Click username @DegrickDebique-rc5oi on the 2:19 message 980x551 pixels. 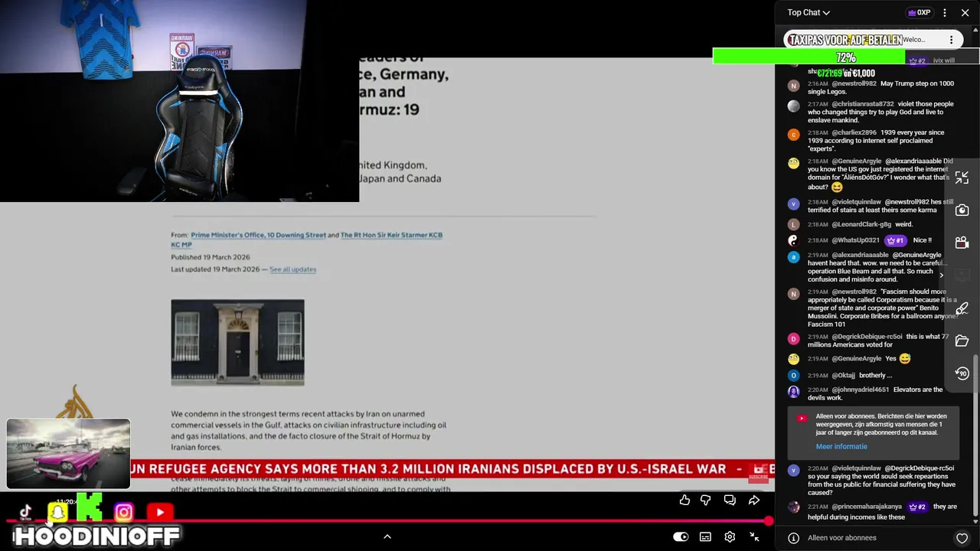click(867, 337)
